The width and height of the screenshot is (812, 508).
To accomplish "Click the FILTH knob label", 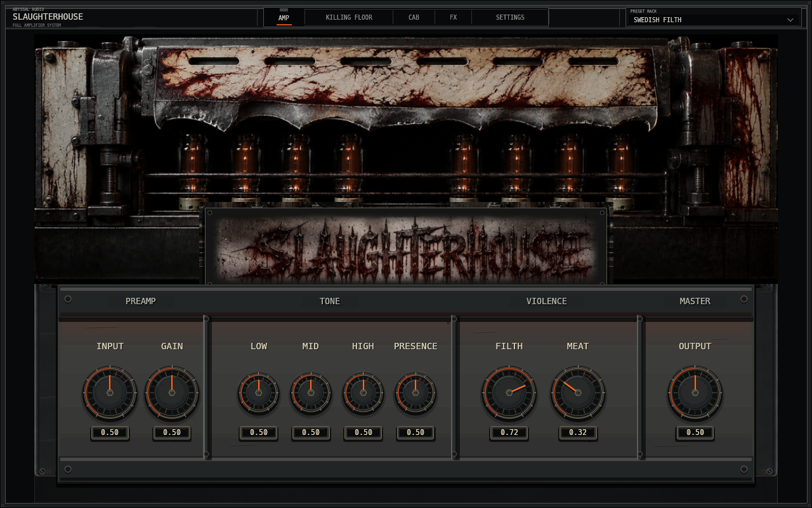I will tap(509, 346).
